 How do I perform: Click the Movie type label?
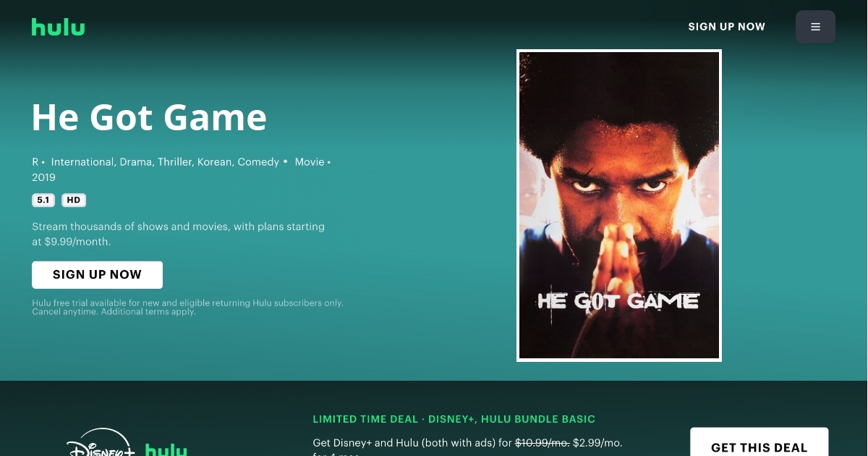310,162
